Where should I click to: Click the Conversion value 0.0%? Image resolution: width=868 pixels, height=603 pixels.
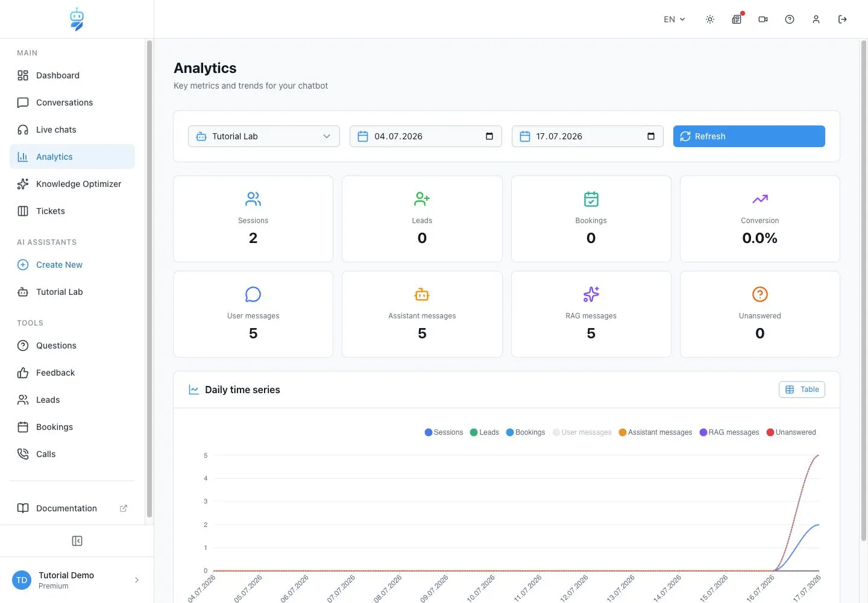coord(760,238)
